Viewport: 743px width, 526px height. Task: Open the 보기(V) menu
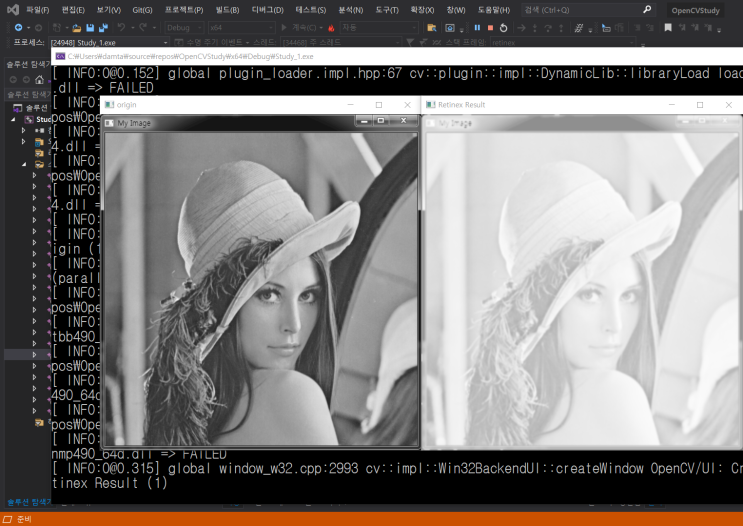point(109,10)
